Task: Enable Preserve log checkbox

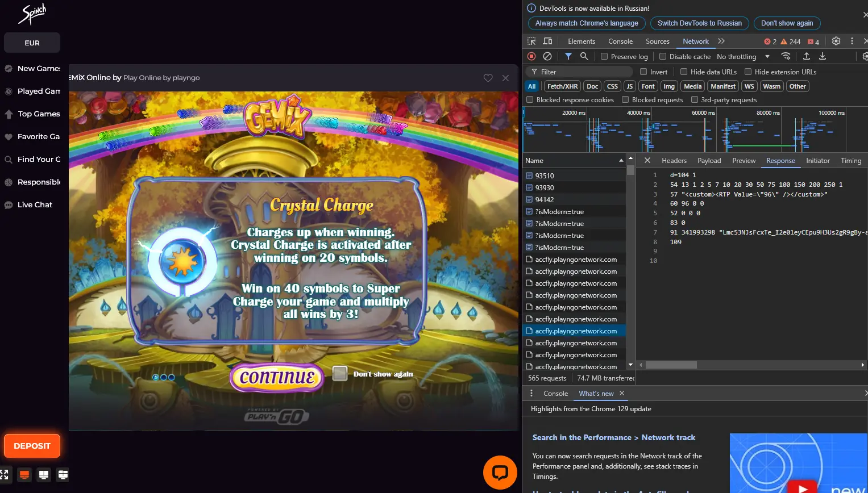Action: pos(604,56)
